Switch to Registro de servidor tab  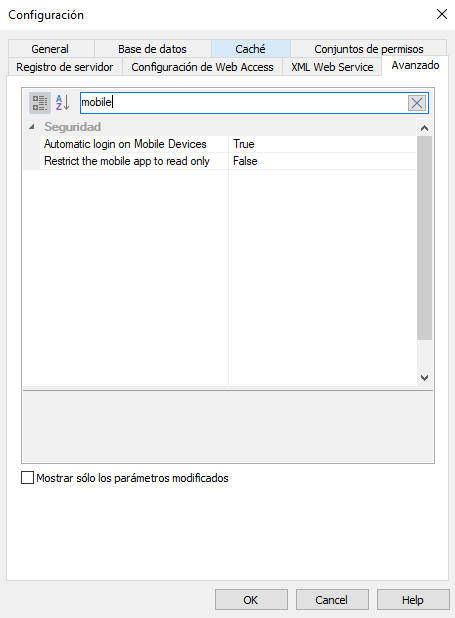[x=65, y=67]
